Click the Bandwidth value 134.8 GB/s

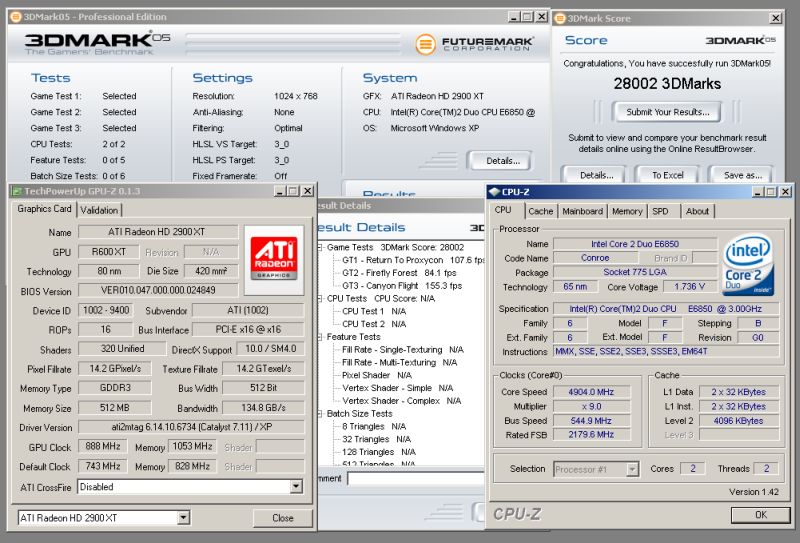pos(263,408)
